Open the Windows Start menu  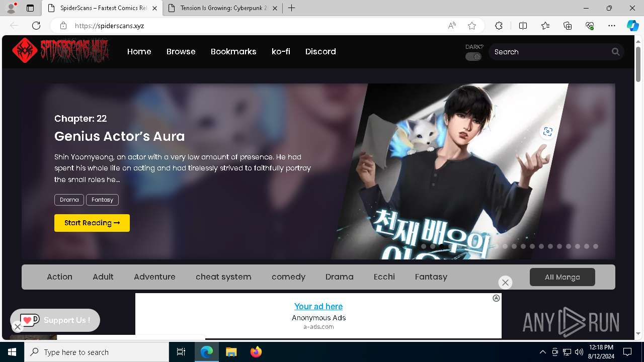click(x=12, y=352)
